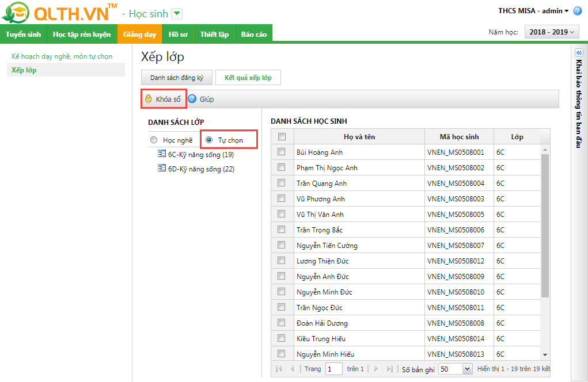Click the Khóa sổ lock icon

click(x=149, y=99)
